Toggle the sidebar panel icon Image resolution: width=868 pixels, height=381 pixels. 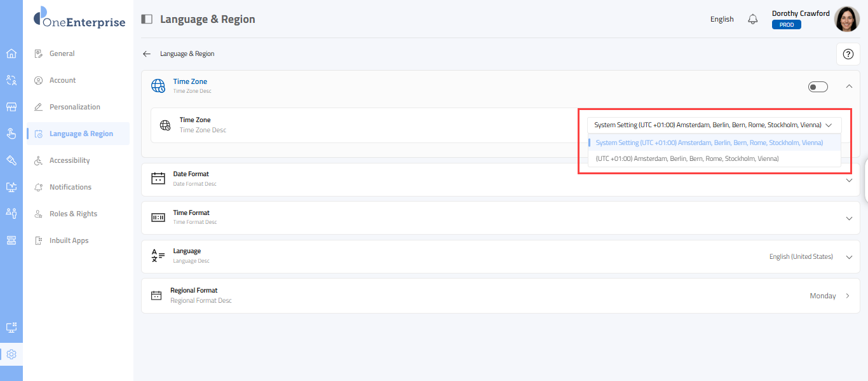147,19
